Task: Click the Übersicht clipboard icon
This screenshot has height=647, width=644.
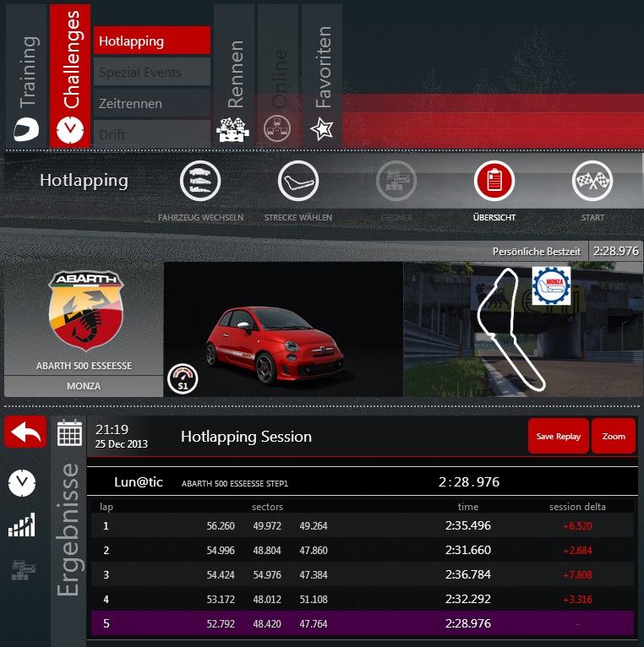Action: click(x=494, y=181)
